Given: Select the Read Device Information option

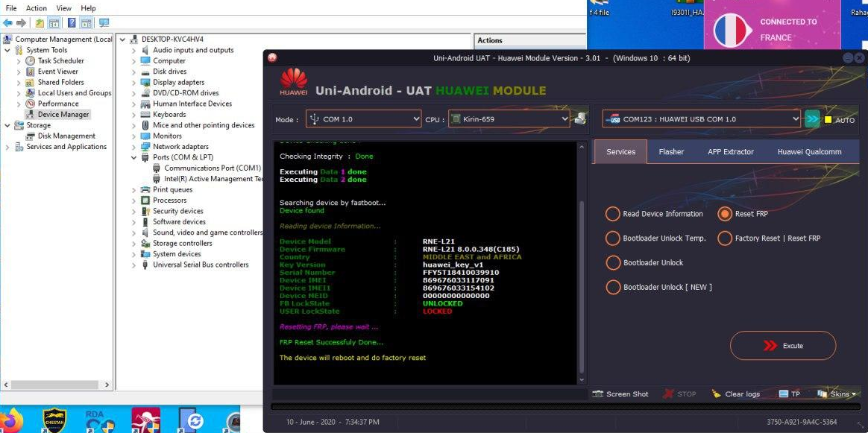Looking at the screenshot, I should click(654, 214).
